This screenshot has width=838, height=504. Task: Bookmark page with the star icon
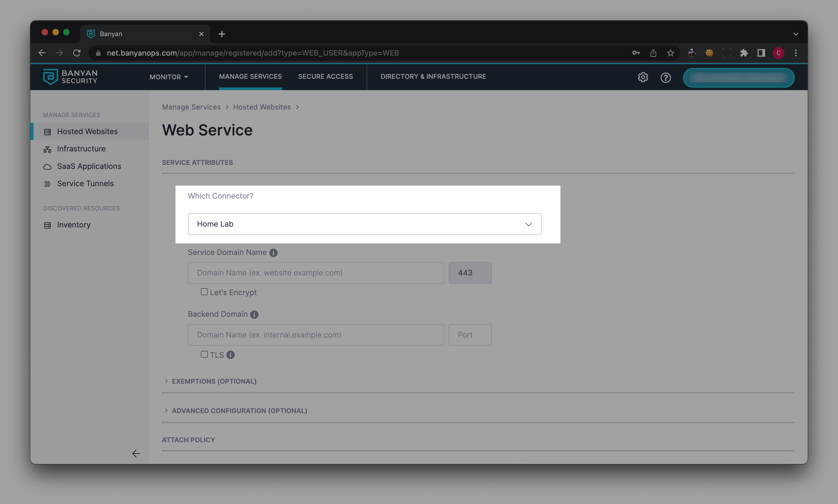[670, 53]
